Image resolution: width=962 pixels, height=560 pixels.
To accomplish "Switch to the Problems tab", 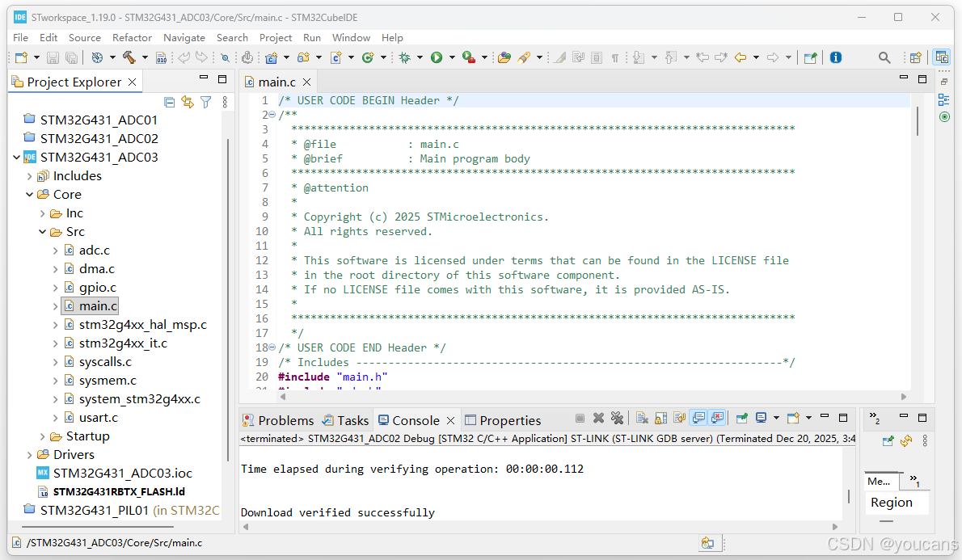I will pos(278,421).
